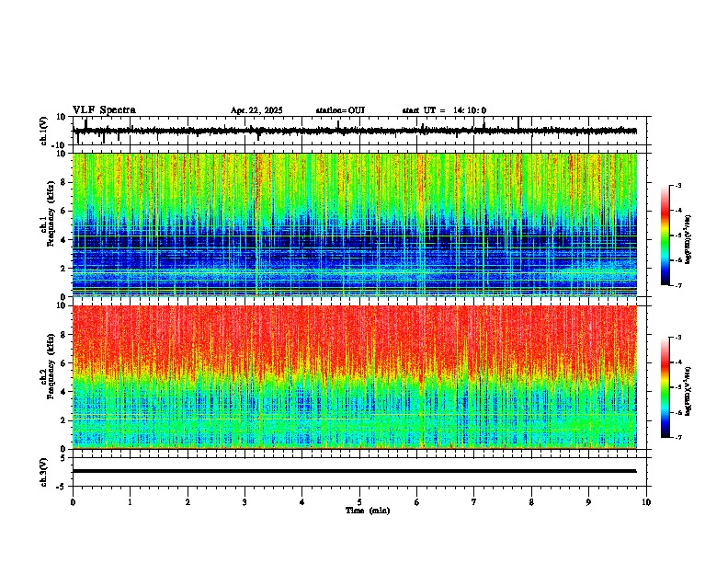Click the "VLF Spectra" title text
Image resolution: width=728 pixels, height=563 pixels.
104,110
